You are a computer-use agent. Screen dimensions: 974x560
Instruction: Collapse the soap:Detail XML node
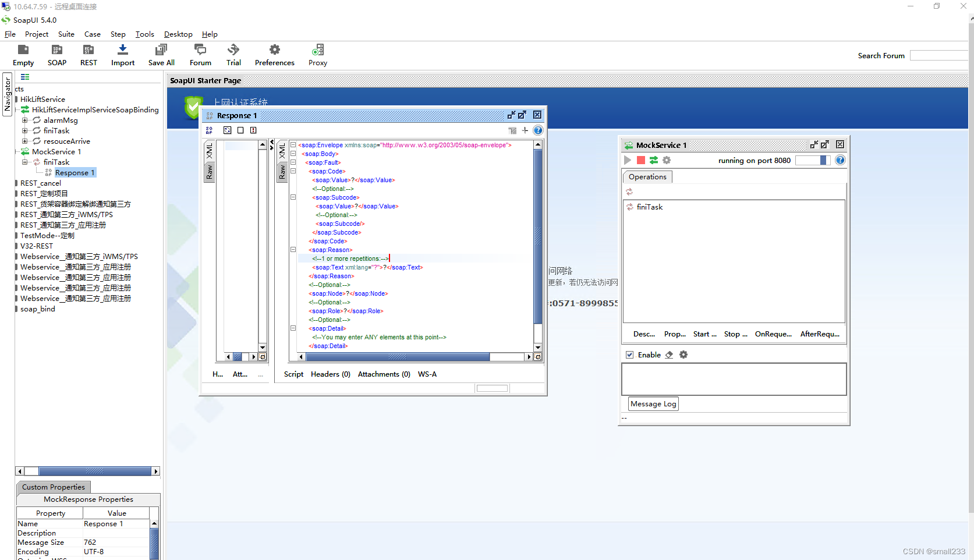(x=293, y=328)
